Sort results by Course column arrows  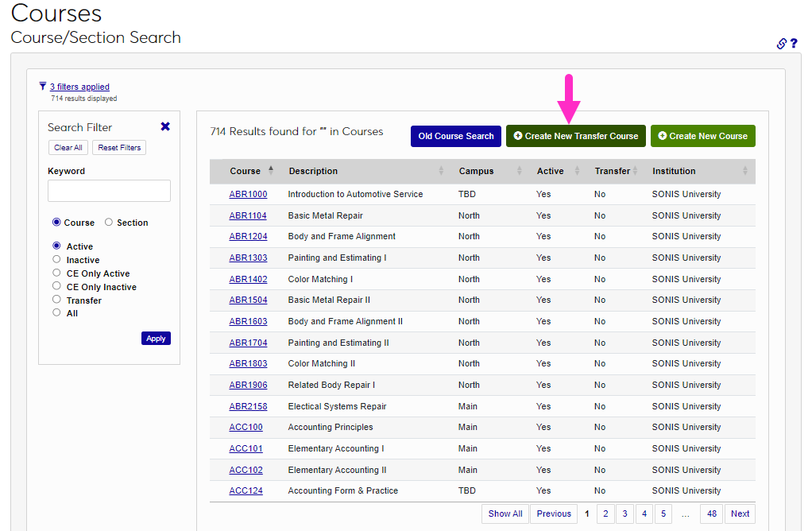coord(271,170)
